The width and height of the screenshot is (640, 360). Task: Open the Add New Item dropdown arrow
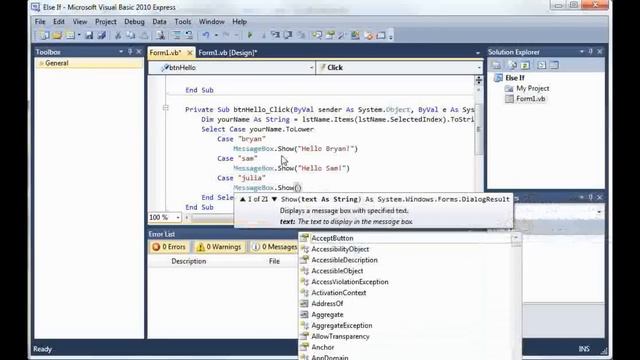(x=79, y=36)
